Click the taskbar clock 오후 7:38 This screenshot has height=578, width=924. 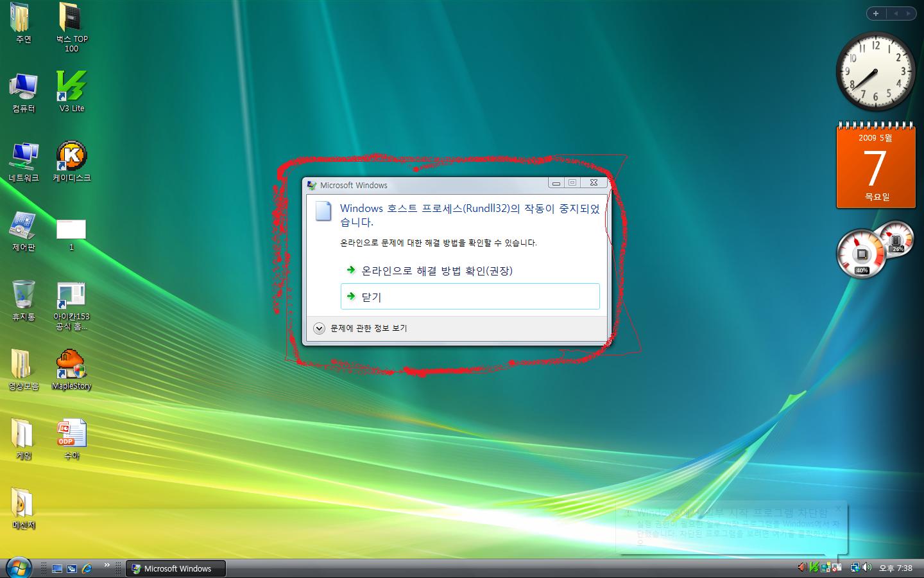click(x=896, y=568)
